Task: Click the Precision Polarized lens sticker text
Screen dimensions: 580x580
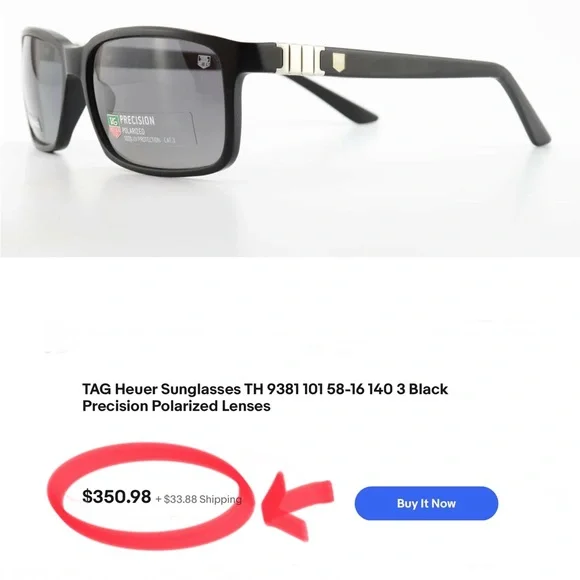Action: pos(142,128)
